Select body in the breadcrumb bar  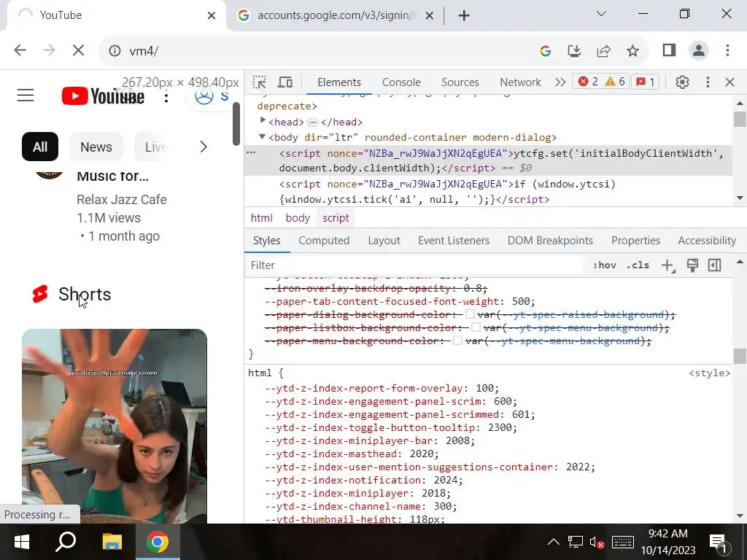298,218
